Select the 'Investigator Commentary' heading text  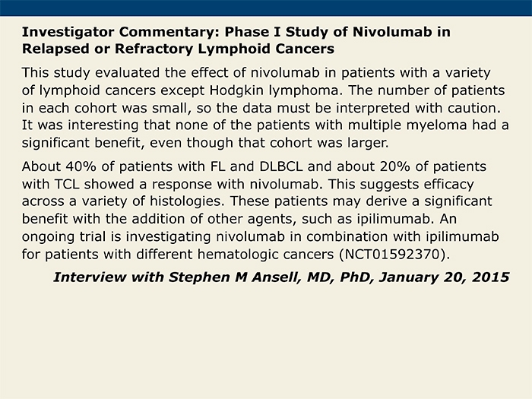pos(120,32)
